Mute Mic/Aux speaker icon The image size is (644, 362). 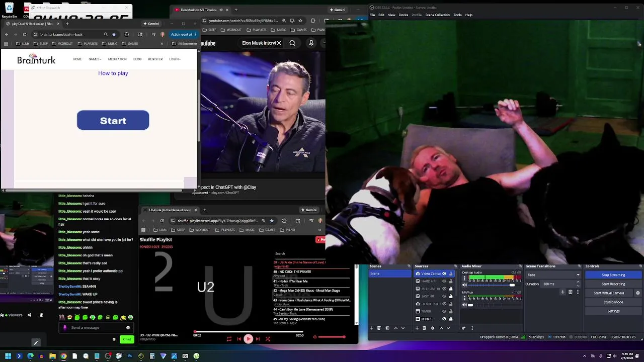[464, 305]
